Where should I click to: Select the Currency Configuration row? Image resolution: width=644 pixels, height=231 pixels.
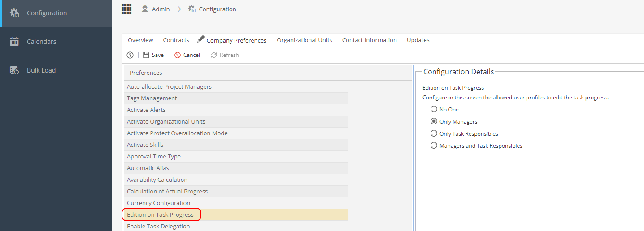point(236,203)
